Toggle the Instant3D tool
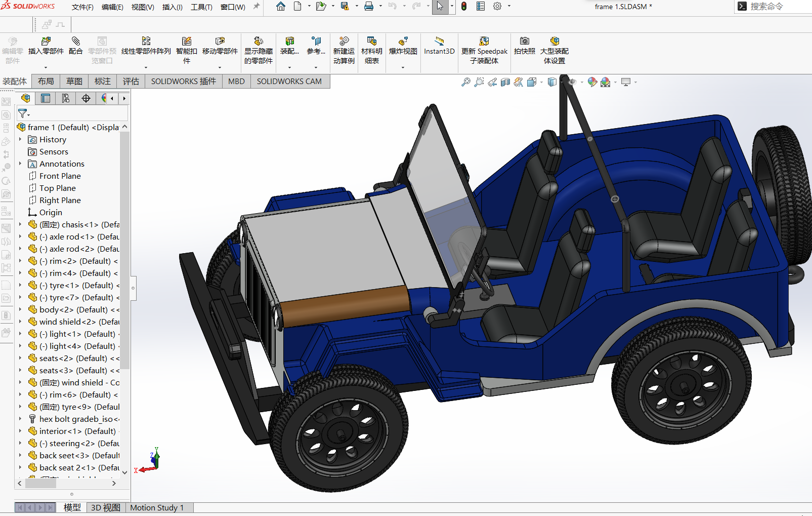 pyautogui.click(x=439, y=46)
